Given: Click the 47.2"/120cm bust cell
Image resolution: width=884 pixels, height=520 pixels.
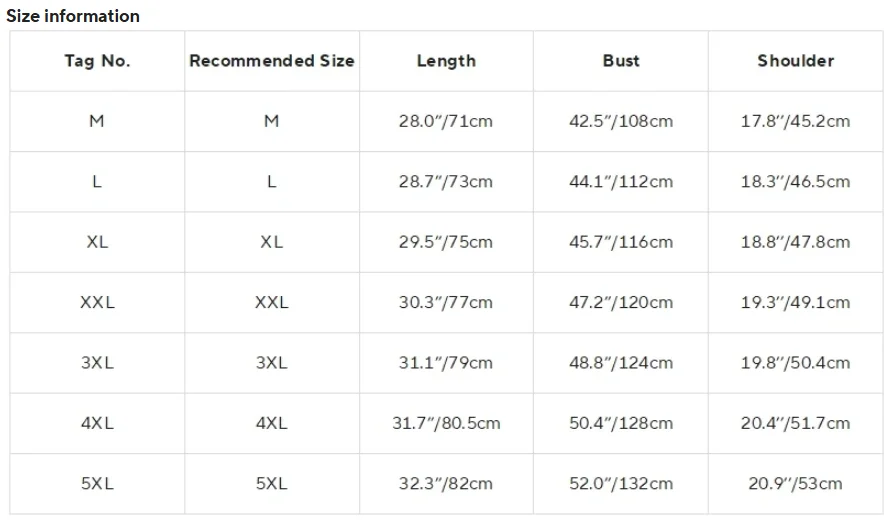Looking at the screenshot, I should coord(621,302).
